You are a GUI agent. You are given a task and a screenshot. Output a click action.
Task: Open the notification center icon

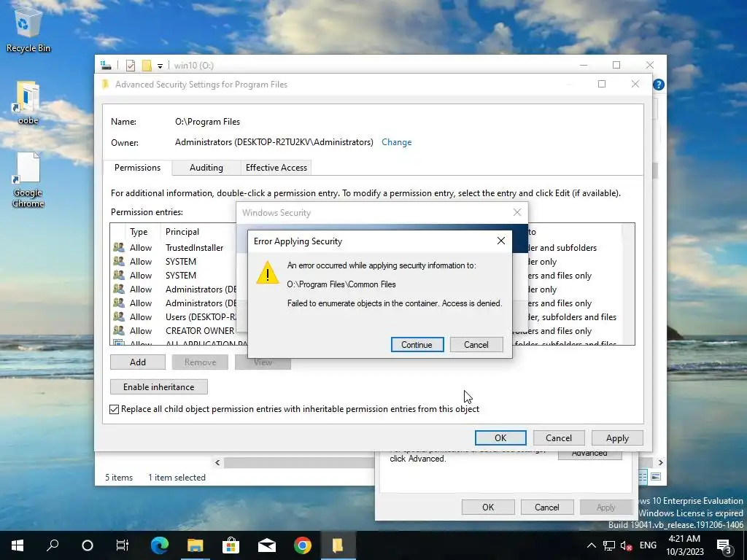pos(724,545)
